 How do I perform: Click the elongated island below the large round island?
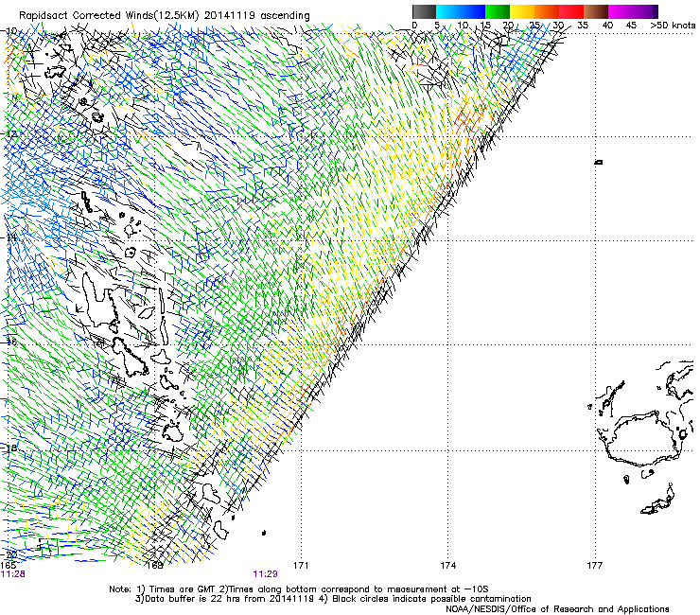pos(658,501)
